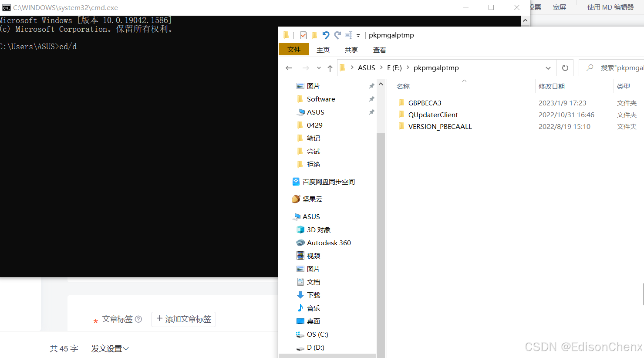Open the 文件 ribbon tab
The width and height of the screenshot is (644, 358).
294,50
